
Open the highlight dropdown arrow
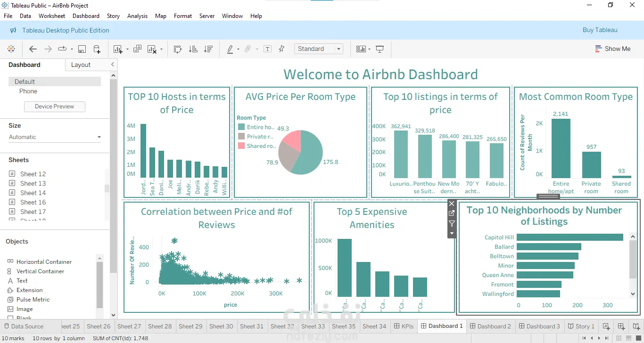click(238, 49)
